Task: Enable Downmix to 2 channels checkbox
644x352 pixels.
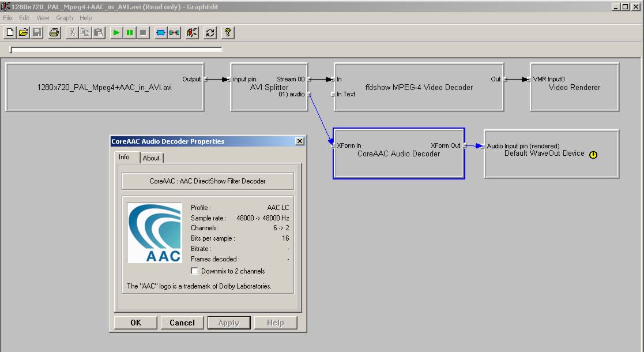Action: click(x=194, y=271)
